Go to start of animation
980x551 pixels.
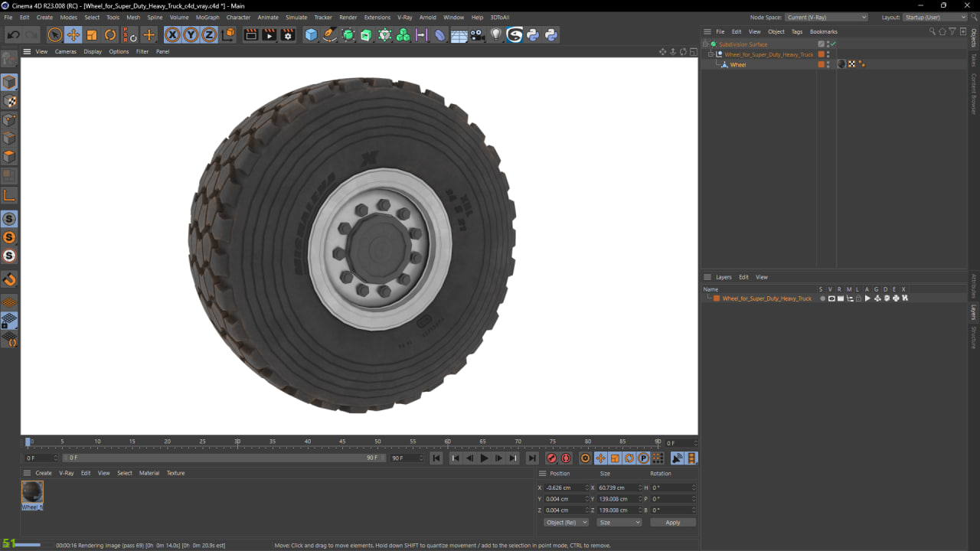[x=436, y=458]
